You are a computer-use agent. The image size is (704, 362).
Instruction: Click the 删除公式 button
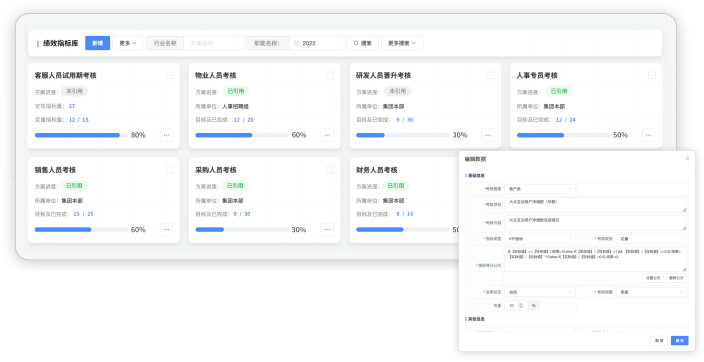click(676, 278)
